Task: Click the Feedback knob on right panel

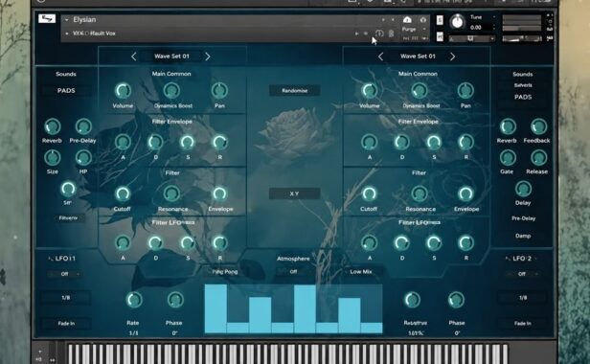Action: tap(538, 126)
